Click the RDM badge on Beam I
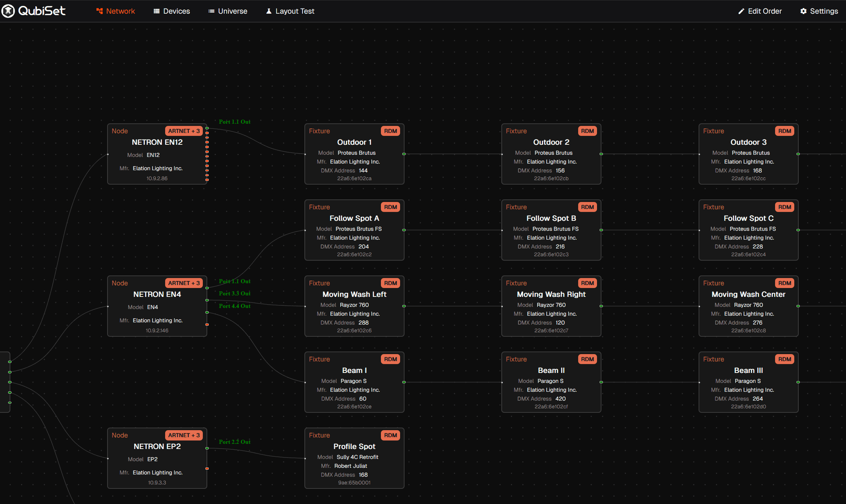Image resolution: width=846 pixels, height=504 pixels. point(390,359)
